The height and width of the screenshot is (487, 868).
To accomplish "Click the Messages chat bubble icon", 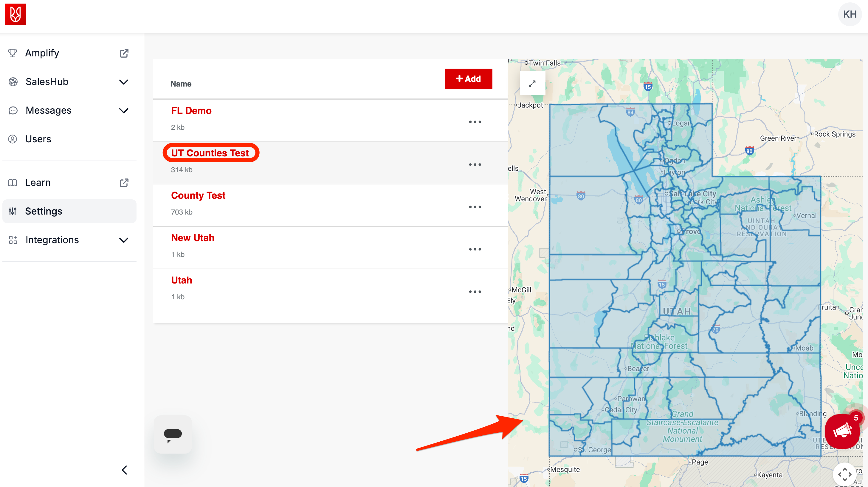I will tap(13, 110).
